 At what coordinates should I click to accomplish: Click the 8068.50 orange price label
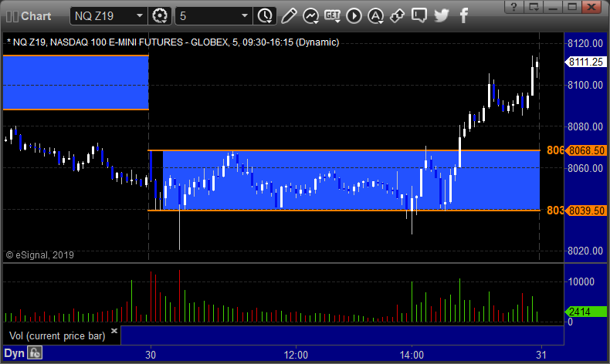coord(587,150)
